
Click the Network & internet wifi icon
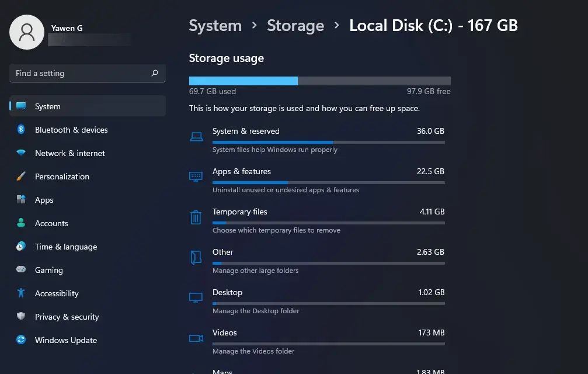coord(21,153)
